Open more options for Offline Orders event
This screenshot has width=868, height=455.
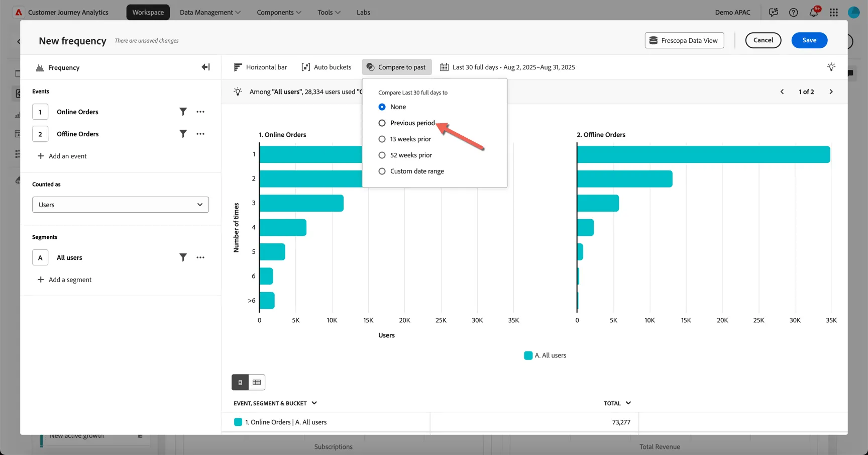(x=200, y=134)
